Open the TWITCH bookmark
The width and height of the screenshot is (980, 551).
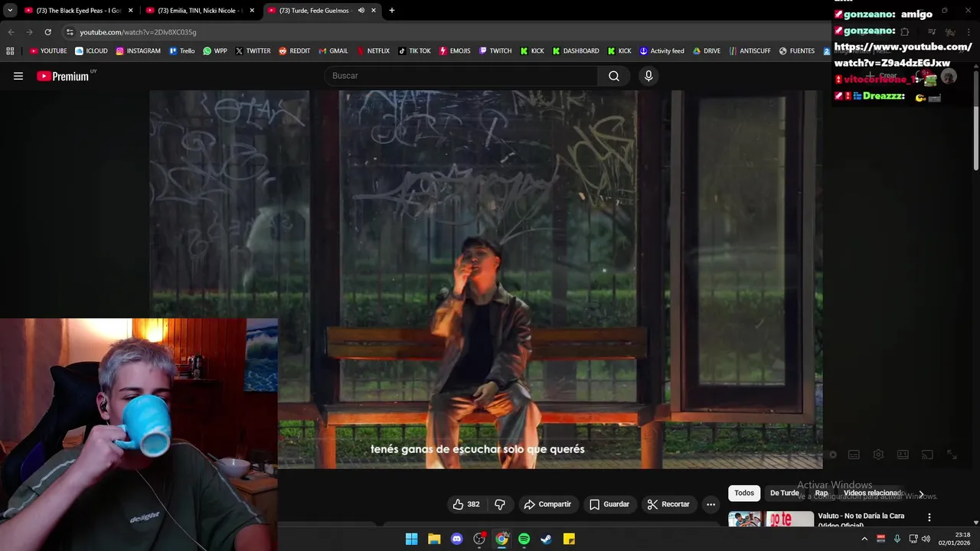tap(495, 51)
